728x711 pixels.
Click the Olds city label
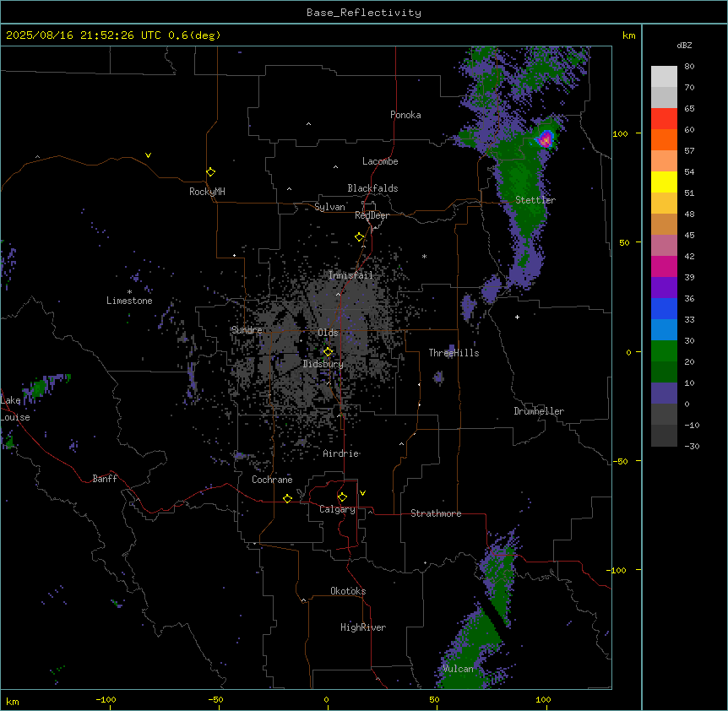(328, 333)
